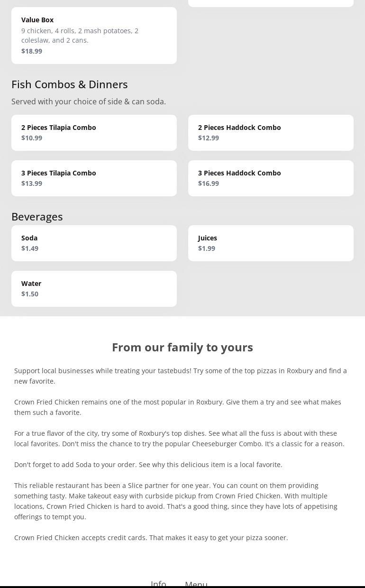Add the 3 Pieces Tilapia Combo
This screenshot has height=588, width=365.
point(94,178)
